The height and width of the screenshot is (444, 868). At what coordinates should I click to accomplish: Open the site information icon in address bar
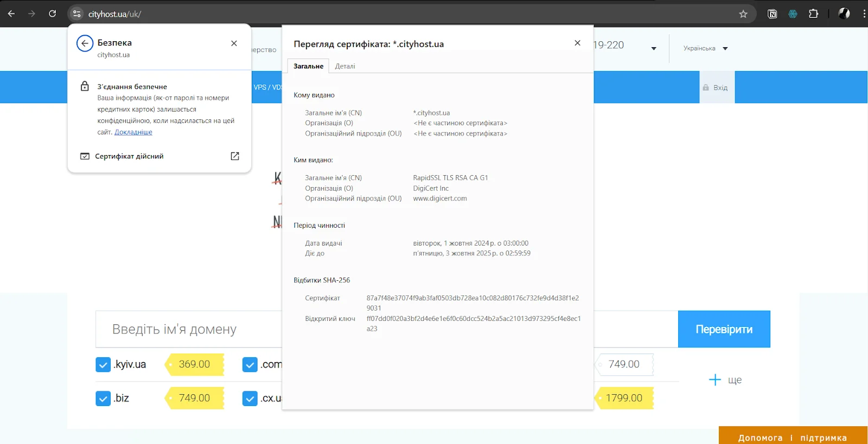77,14
